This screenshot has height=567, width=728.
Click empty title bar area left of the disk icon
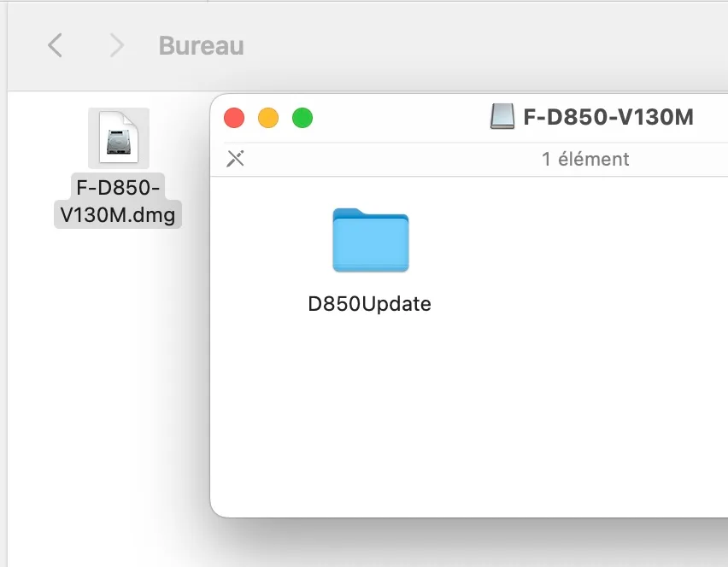pos(402,118)
